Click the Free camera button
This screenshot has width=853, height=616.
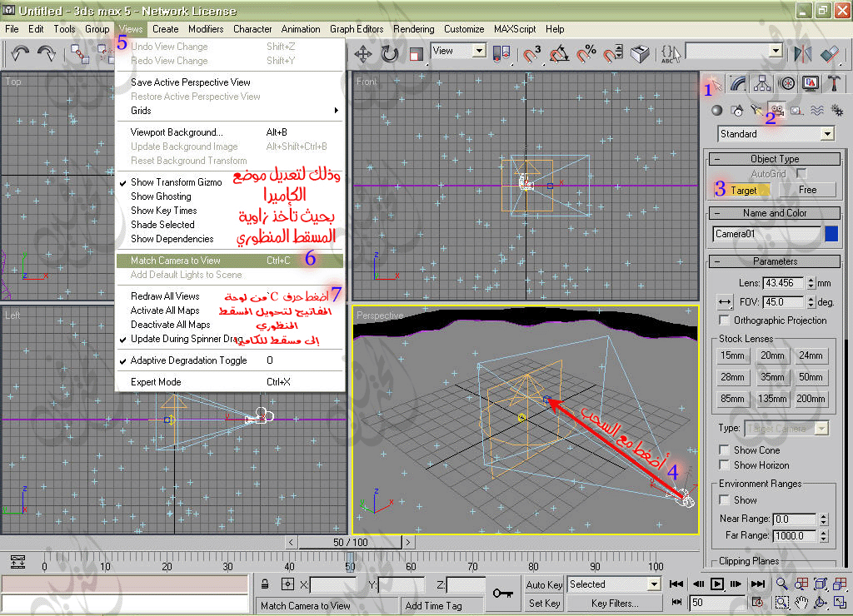point(807,190)
